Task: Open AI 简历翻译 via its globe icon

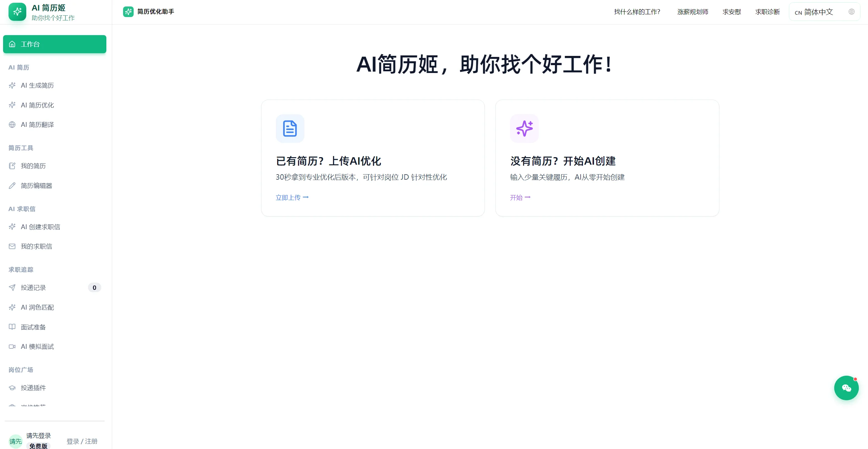Action: tap(12, 124)
